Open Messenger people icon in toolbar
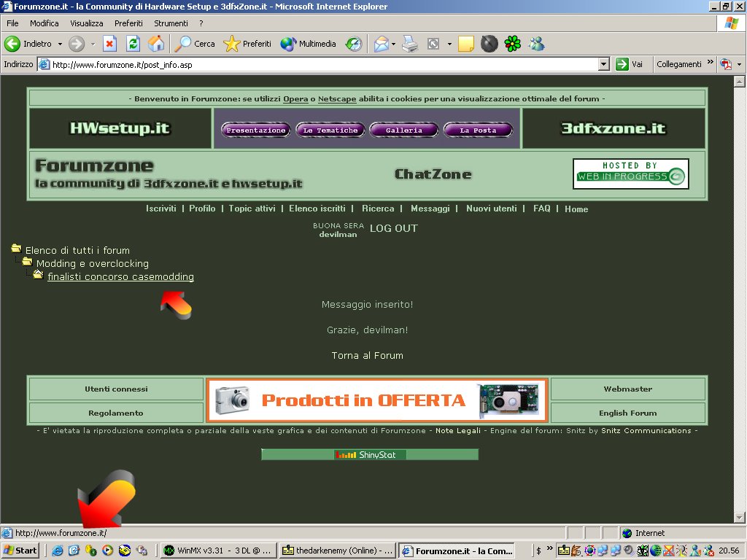The image size is (747, 560). tap(536, 44)
